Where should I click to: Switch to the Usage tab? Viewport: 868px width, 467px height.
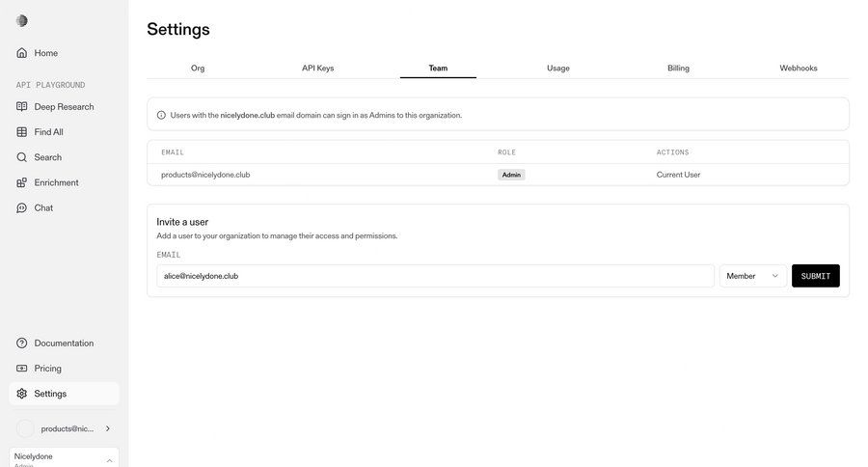tap(558, 69)
